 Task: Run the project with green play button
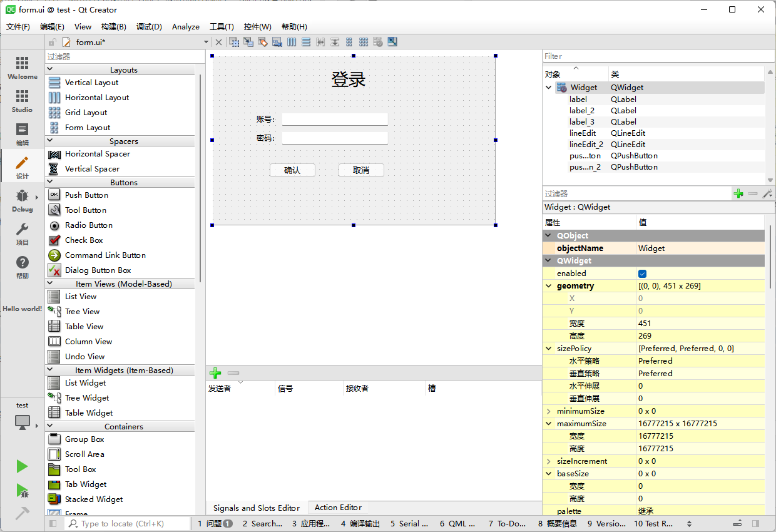22,466
